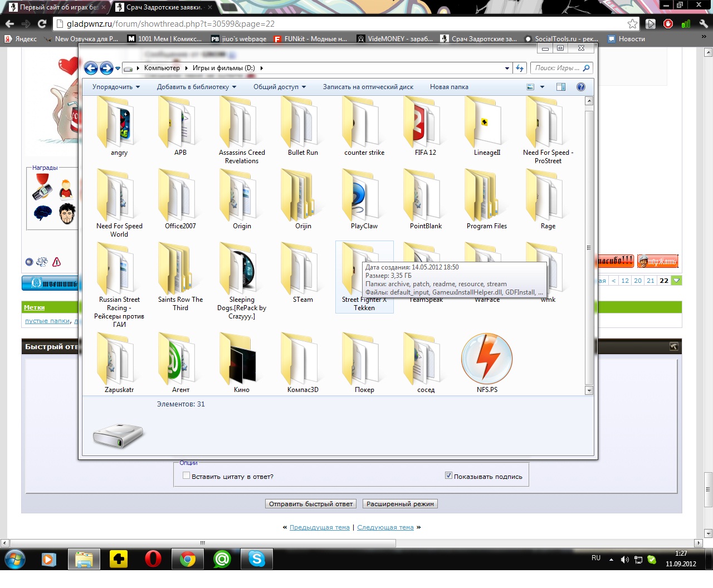Toggle the preview pane icon
This screenshot has height=588, width=713.
click(x=561, y=87)
